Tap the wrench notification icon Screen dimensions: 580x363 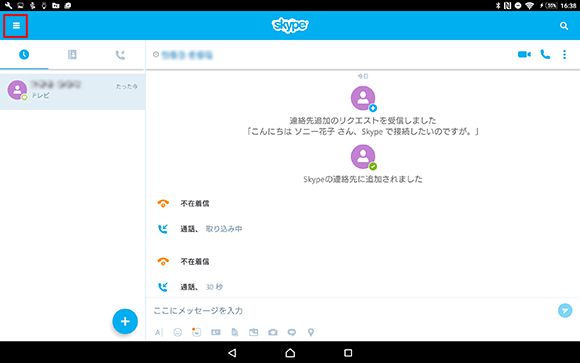(8, 6)
